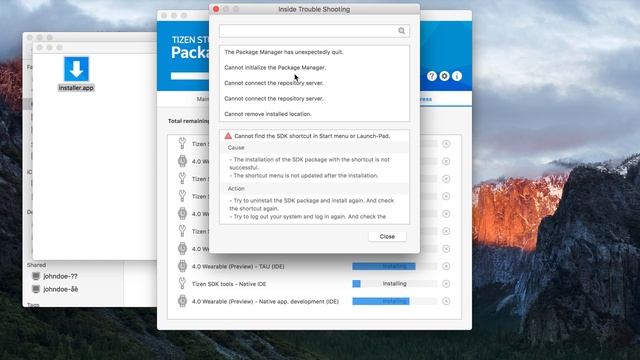Open the info icon in Package Manager
Viewport: 640px width, 360px height.
pos(457,76)
